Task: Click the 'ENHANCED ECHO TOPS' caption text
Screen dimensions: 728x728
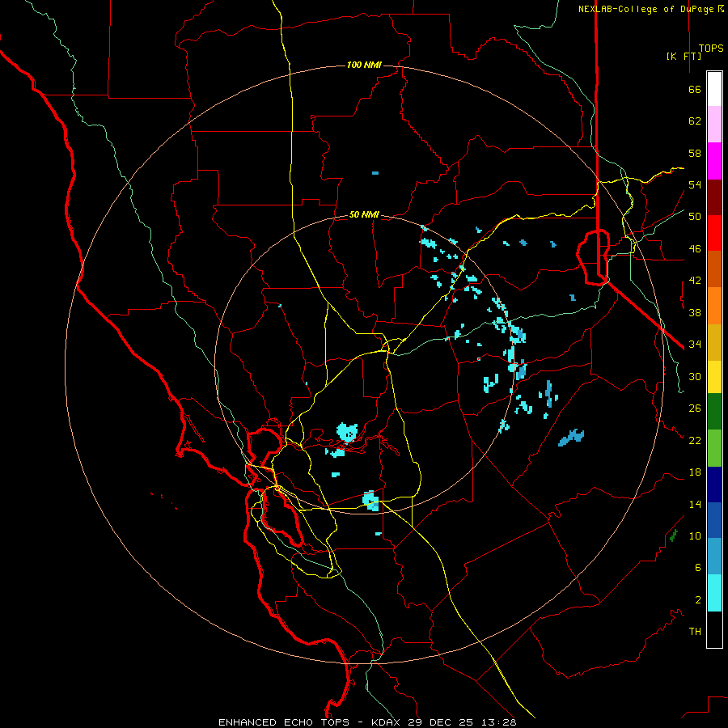Action: (284, 722)
